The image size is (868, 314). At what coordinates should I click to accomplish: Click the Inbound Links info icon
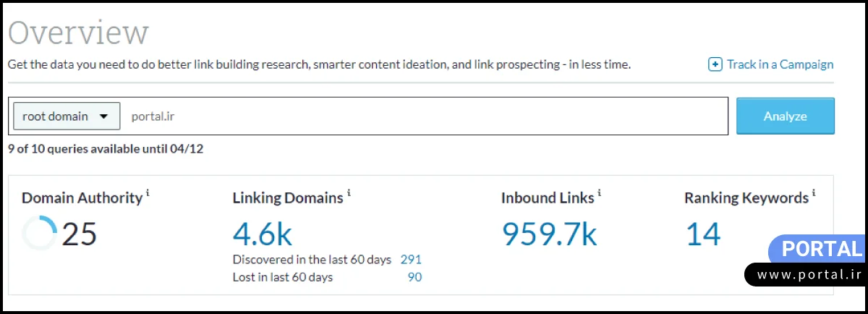click(600, 193)
